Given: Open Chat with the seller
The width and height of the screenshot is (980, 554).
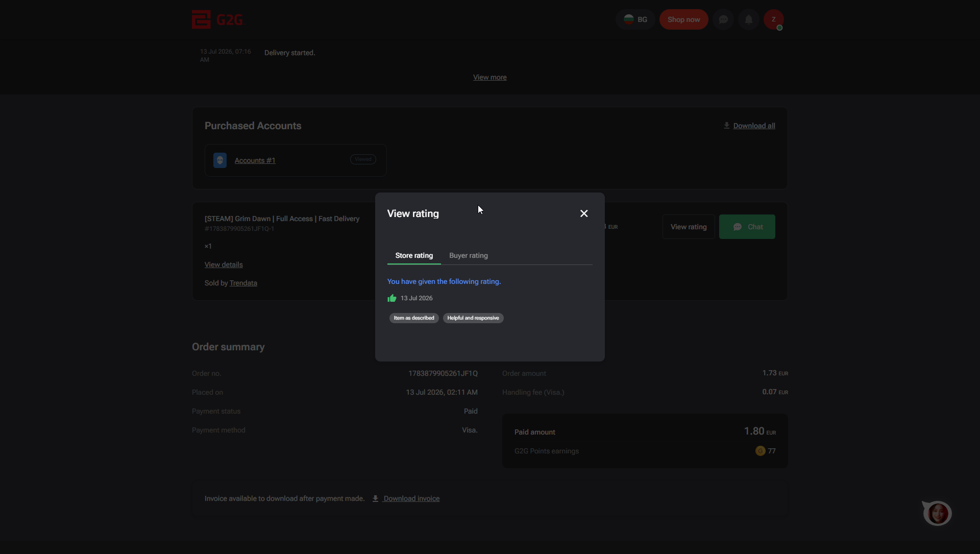Looking at the screenshot, I should [x=747, y=227].
